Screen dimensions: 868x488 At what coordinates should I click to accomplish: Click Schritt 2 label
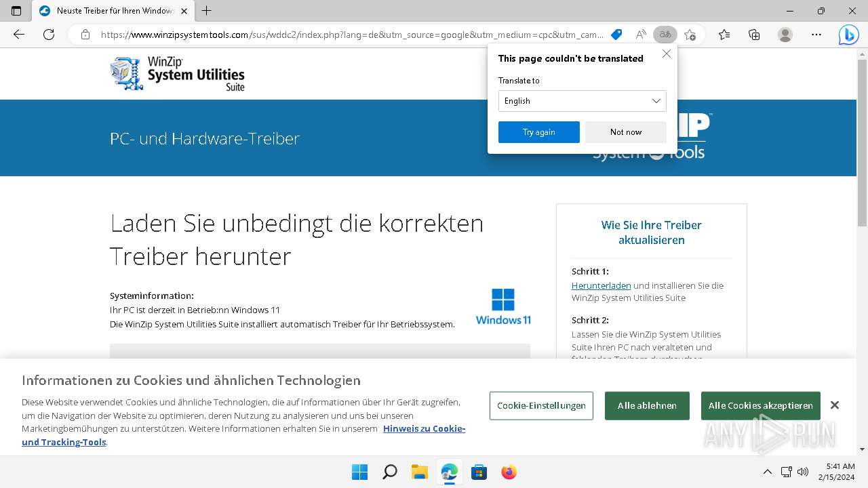click(x=590, y=320)
